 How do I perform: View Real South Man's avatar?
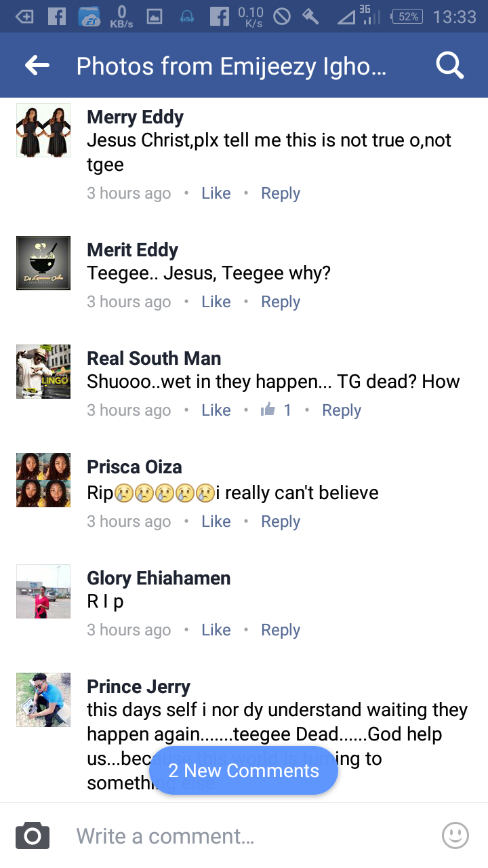[x=43, y=372]
